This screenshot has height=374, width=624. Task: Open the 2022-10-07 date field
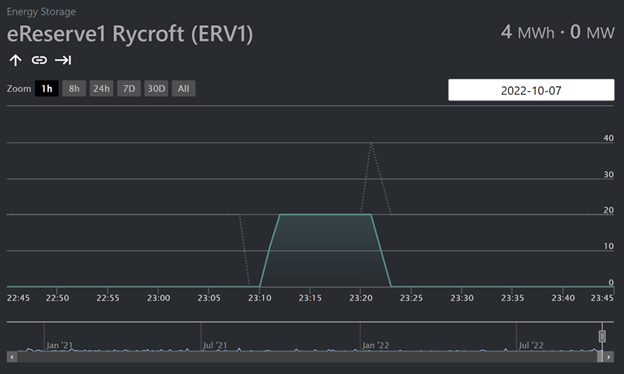point(531,90)
